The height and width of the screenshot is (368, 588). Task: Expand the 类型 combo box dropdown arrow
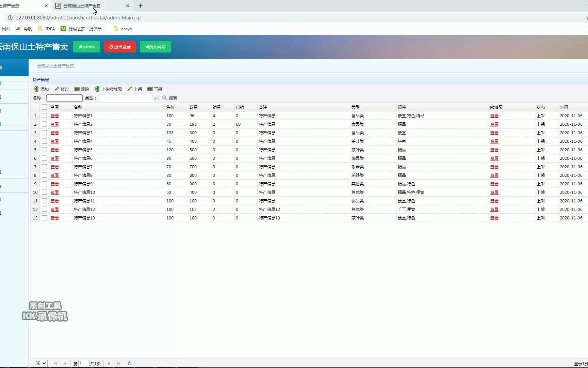tap(156, 98)
